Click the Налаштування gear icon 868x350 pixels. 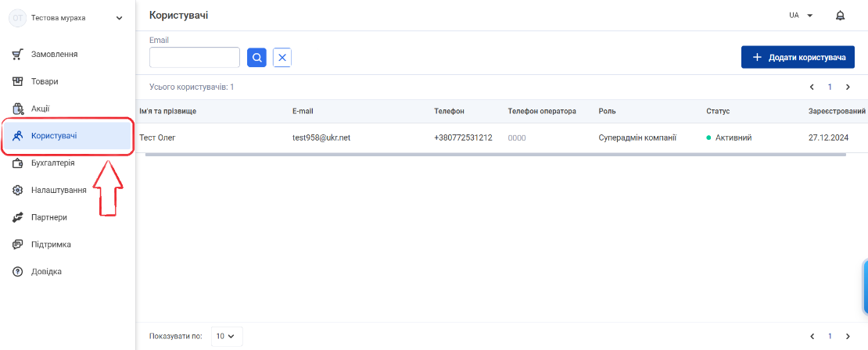click(17, 190)
